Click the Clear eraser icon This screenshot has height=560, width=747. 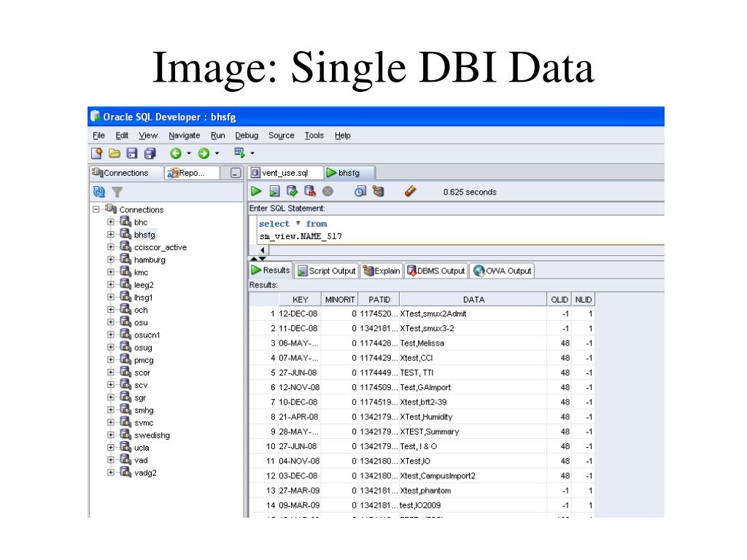coord(410,192)
